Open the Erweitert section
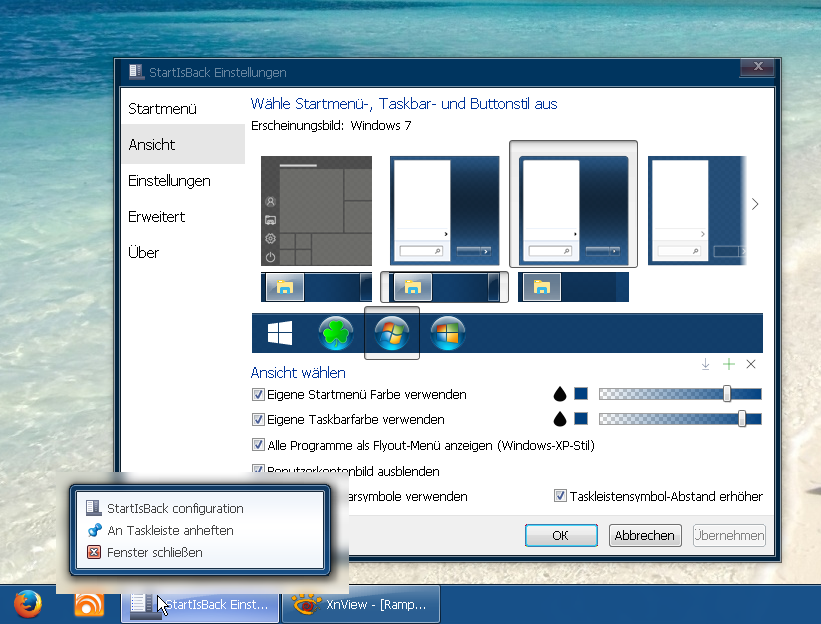Viewport: 821px width, 624px height. (x=183, y=217)
